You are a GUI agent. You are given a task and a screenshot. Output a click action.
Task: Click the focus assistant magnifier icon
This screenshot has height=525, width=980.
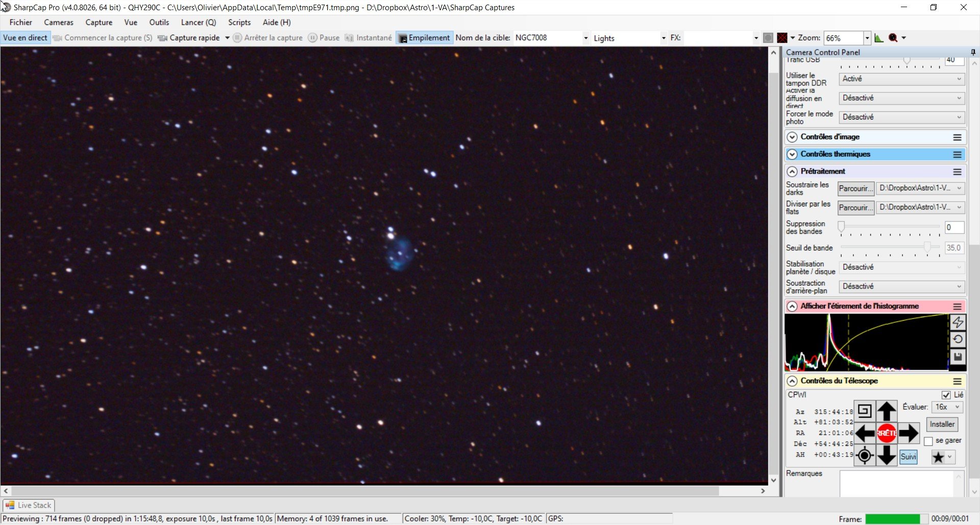tap(893, 38)
